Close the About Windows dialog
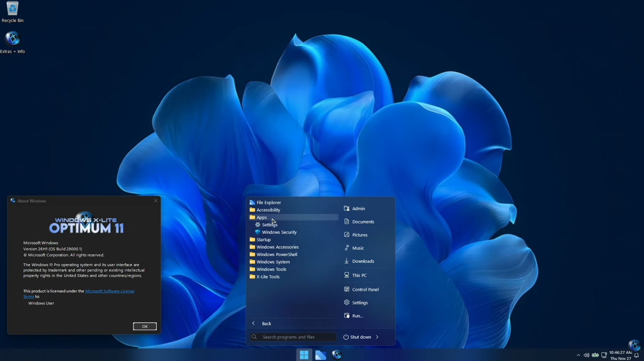Viewport: 644px width, 361px height. pyautogui.click(x=155, y=200)
